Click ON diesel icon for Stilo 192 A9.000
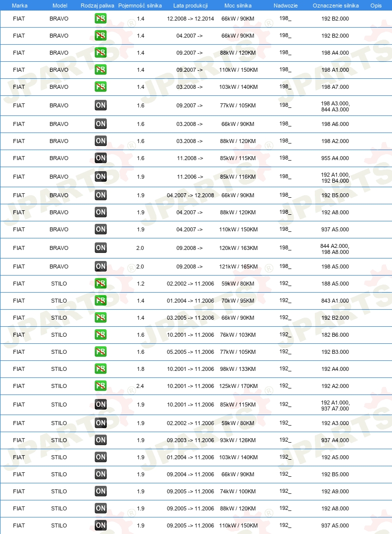Image resolution: width=392 pixels, height=534 pixels. (x=100, y=491)
